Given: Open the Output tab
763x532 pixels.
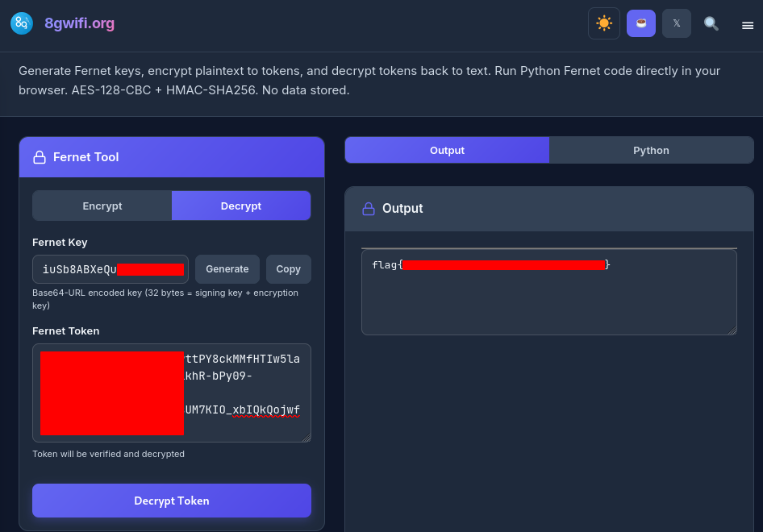Looking at the screenshot, I should (447, 150).
